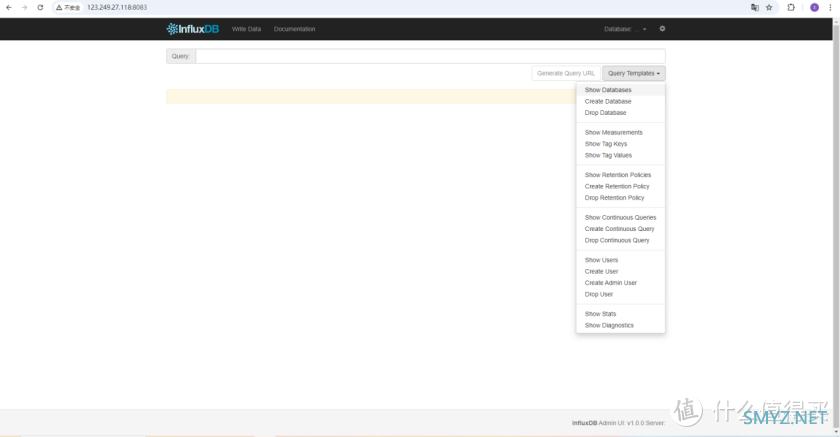The image size is (840, 437).
Task: Click the InfluxDB logo
Action: [192, 29]
